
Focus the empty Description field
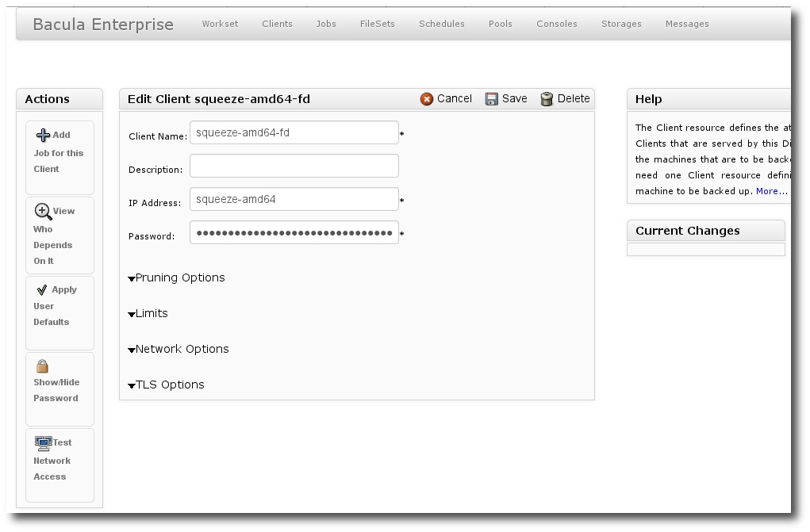click(x=294, y=166)
